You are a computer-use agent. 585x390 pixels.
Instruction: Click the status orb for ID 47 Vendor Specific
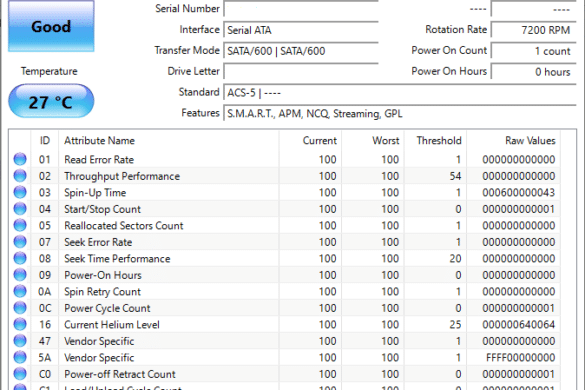click(20, 341)
